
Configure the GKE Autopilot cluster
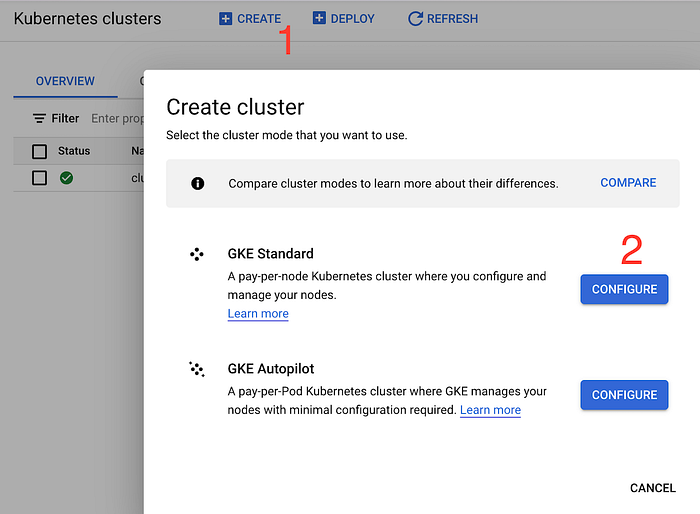click(624, 395)
